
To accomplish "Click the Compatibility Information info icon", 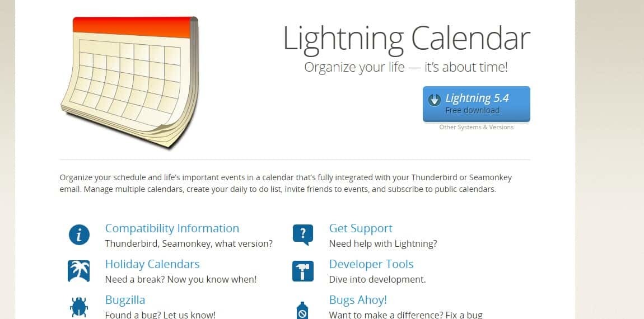I will 79,235.
